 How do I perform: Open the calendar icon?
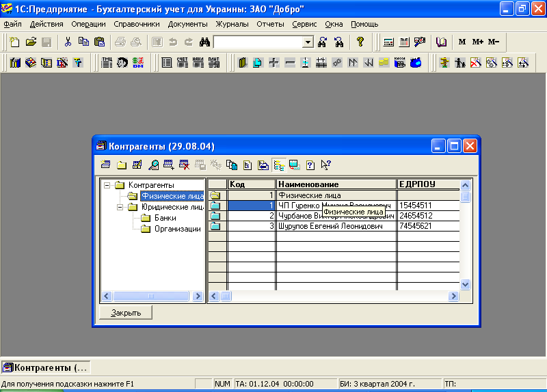[404, 42]
